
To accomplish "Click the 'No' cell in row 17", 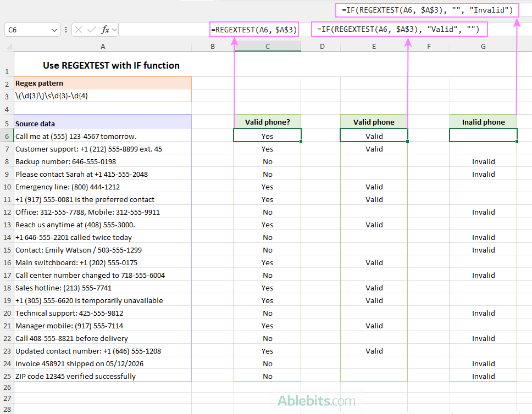I will coord(267,275).
